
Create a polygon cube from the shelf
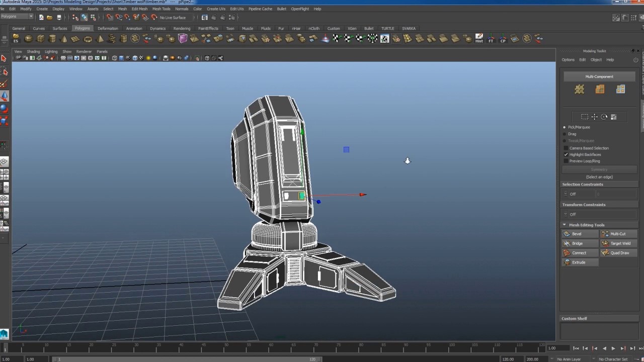point(40,39)
